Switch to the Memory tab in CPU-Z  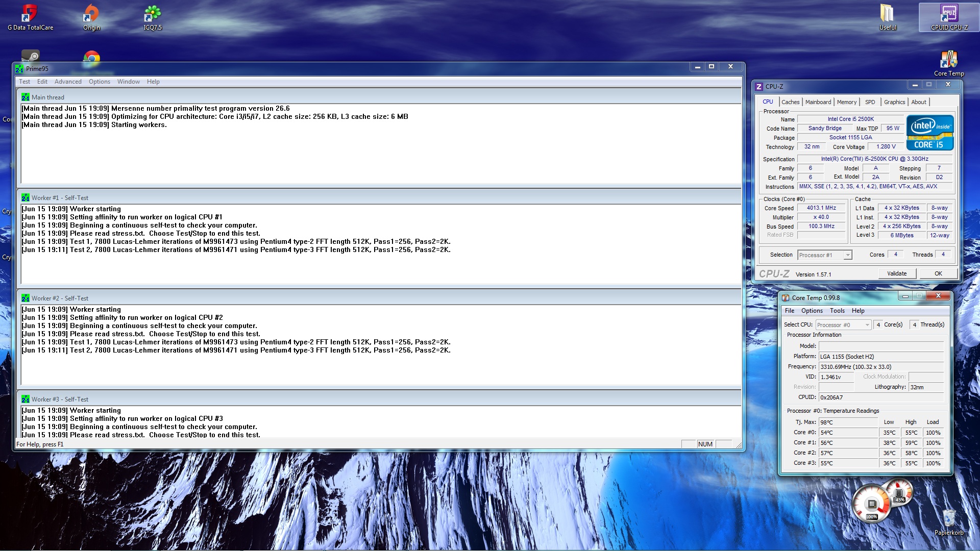[847, 102]
